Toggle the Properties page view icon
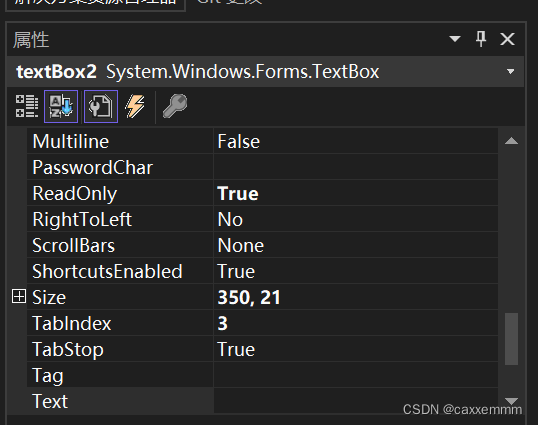 tap(101, 106)
